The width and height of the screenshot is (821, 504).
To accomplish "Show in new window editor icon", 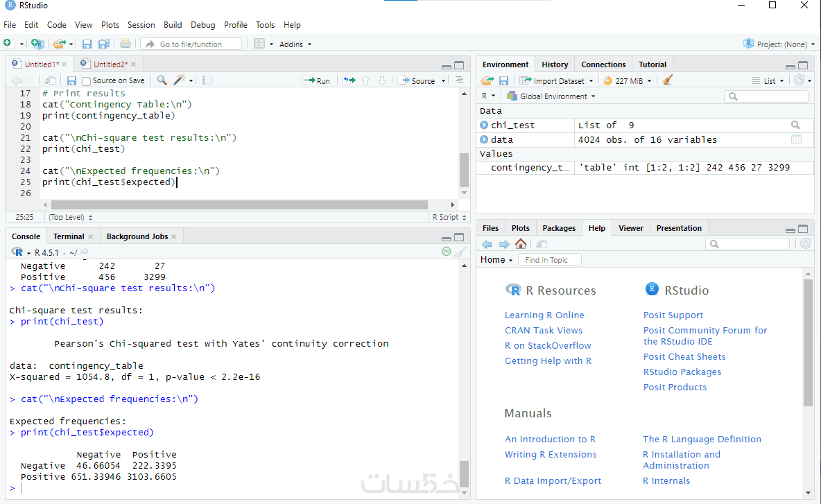I will click(x=50, y=80).
